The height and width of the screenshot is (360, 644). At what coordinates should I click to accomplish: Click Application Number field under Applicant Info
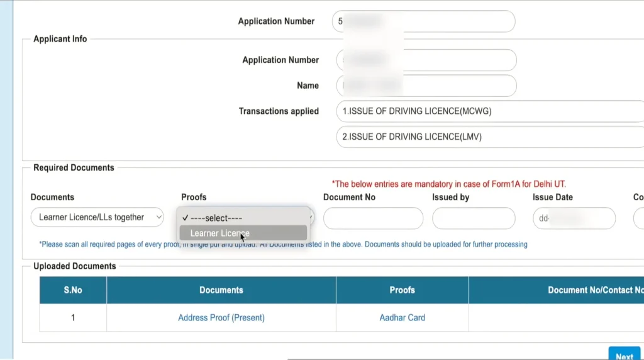pos(426,60)
